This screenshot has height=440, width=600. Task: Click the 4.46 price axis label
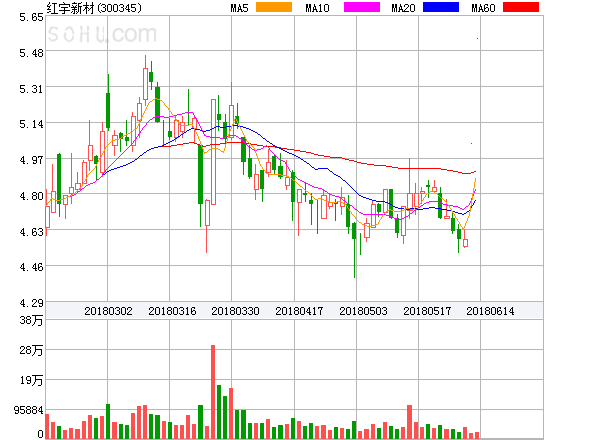click(x=31, y=267)
